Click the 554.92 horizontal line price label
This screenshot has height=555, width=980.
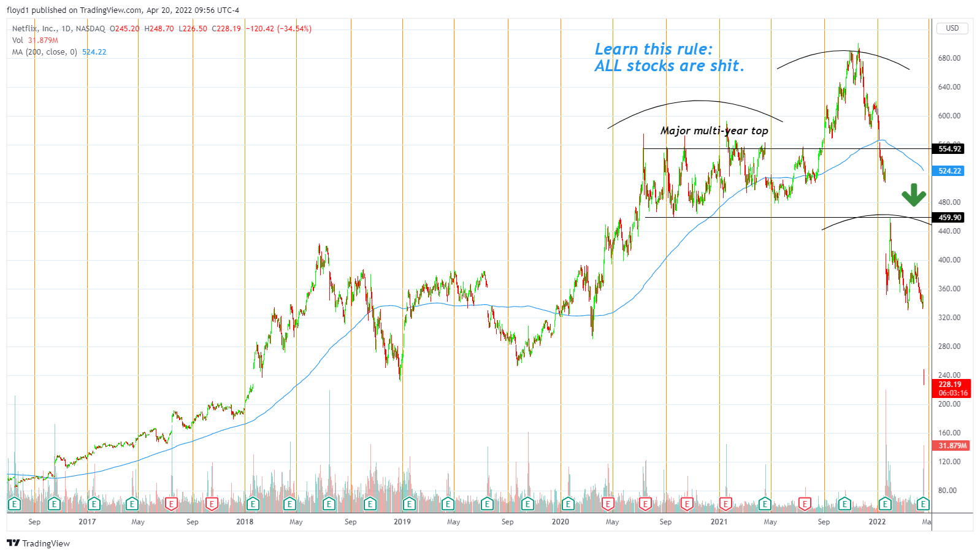(948, 149)
